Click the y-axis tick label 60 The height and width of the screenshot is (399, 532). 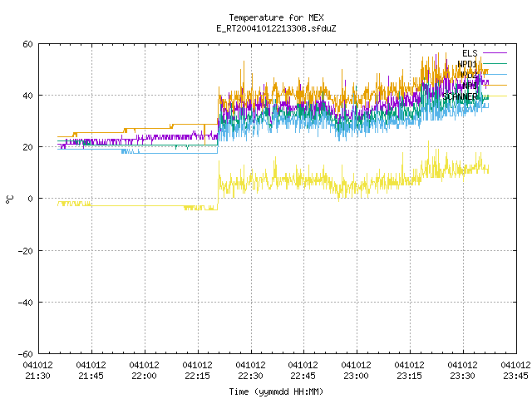coord(27,44)
